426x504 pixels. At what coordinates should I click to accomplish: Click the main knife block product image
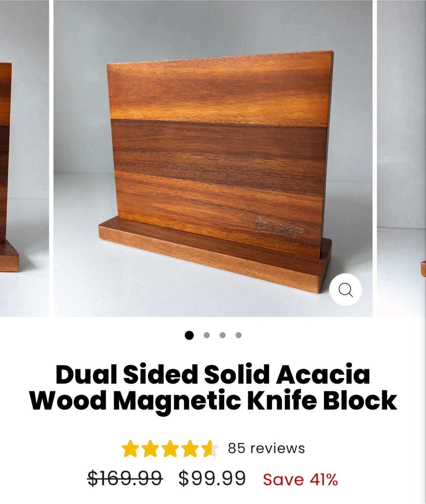213,158
